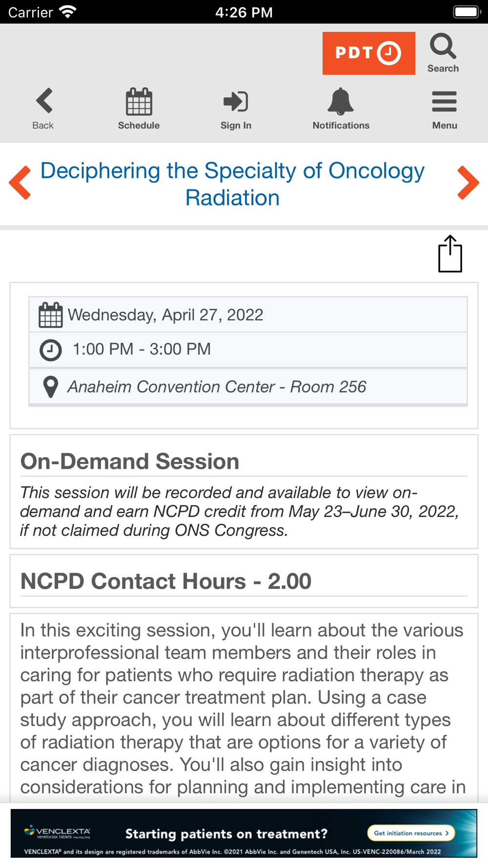Tap the NCPD Contact Hours - 2.00 heading
The height and width of the screenshot is (868, 488).
click(x=166, y=581)
